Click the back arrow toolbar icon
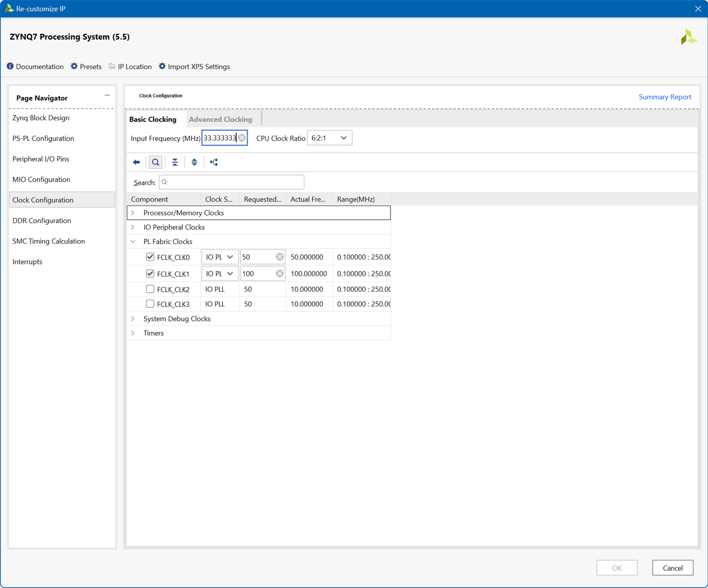Image resolution: width=708 pixels, height=588 pixels. pos(136,162)
